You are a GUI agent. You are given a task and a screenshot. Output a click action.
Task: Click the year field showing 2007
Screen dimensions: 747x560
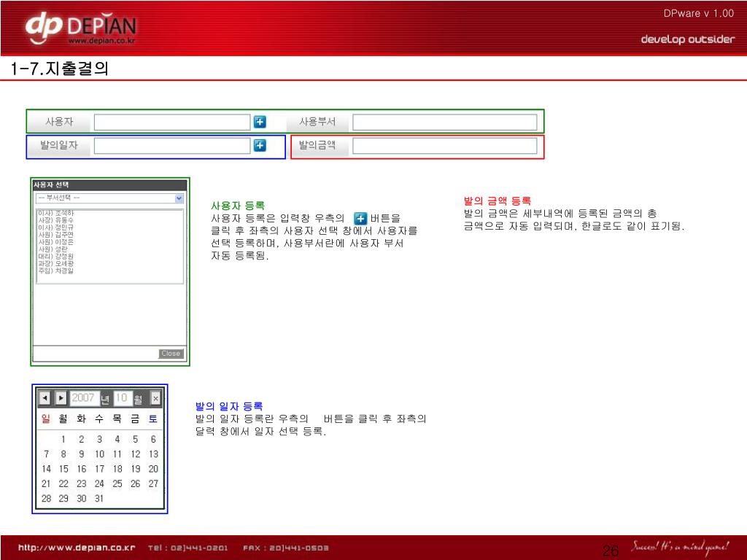tap(83, 398)
